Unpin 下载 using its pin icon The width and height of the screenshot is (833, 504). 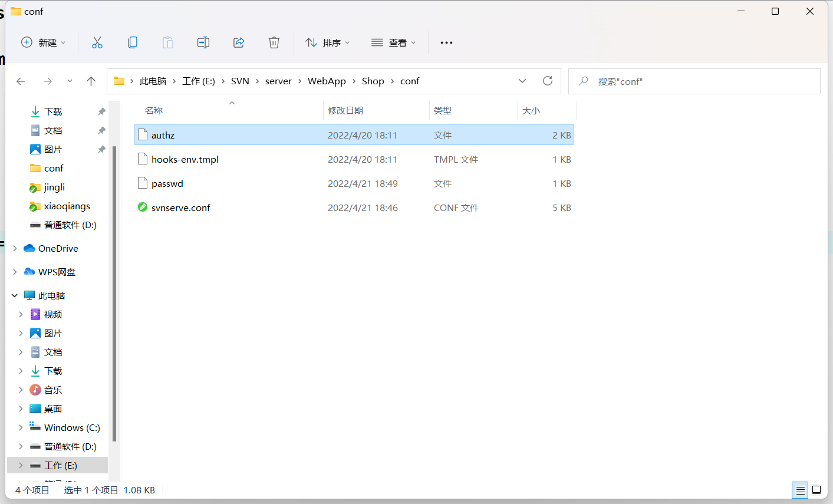pos(101,111)
